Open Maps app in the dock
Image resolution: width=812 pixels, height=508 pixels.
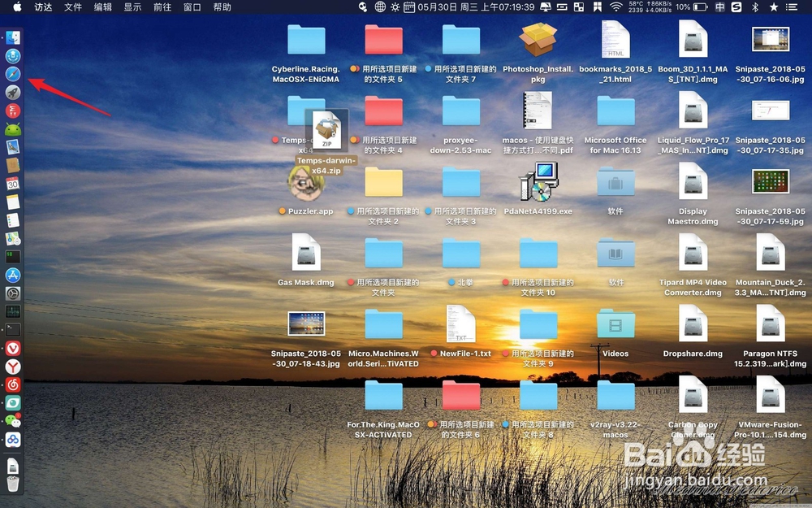(x=13, y=238)
